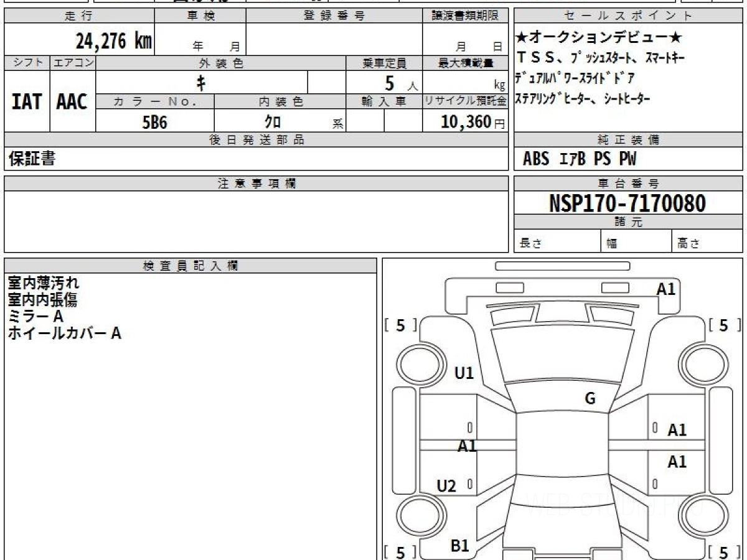
Task: Click the リサイクル預託金 header
Action: pos(465,101)
